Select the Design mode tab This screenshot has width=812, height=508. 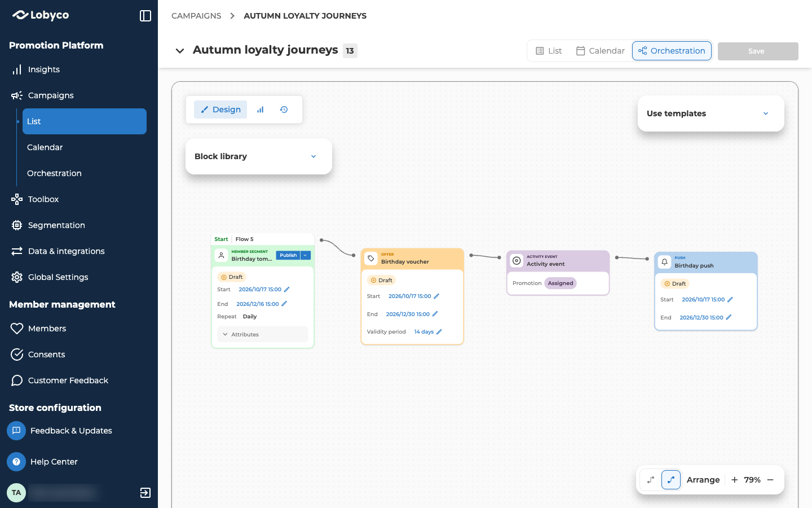[x=220, y=110]
